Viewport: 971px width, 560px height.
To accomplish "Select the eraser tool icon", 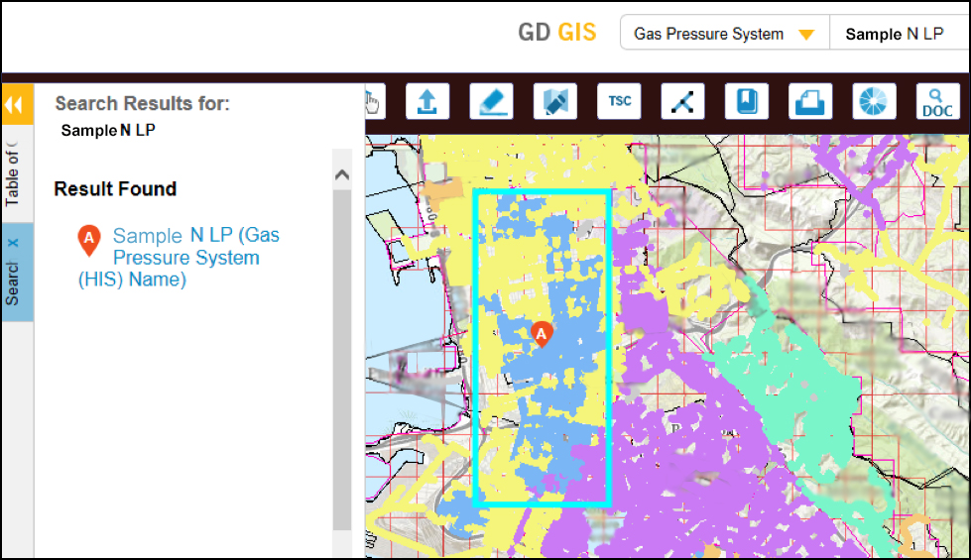I will (x=491, y=101).
